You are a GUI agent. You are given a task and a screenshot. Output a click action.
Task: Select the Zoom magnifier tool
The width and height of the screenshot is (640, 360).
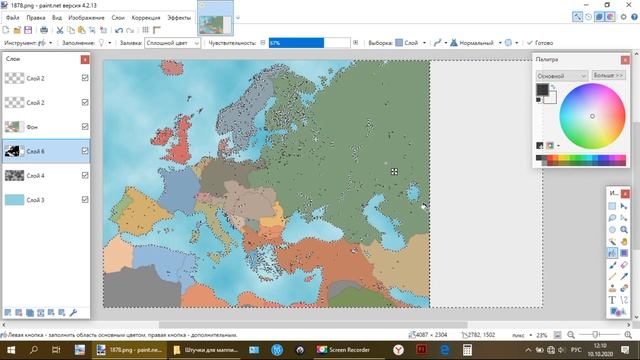pyautogui.click(x=624, y=230)
